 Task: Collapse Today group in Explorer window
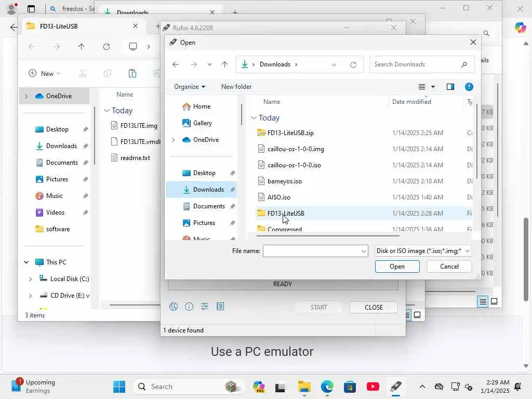click(107, 111)
